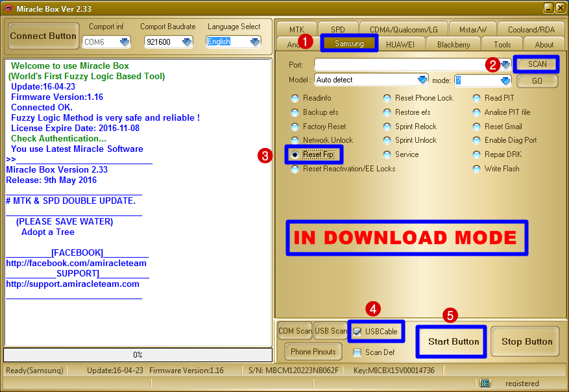Expand the Comport Baudrate 921600 dropdown
Screen dimensions: 569x392
click(186, 42)
